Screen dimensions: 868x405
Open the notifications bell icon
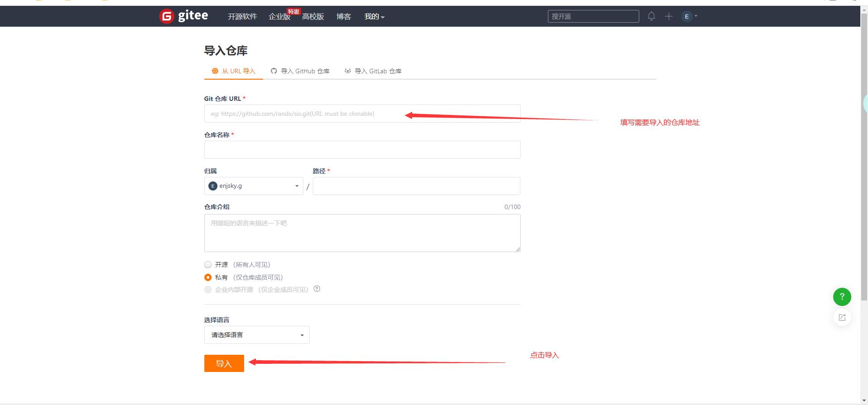tap(651, 16)
